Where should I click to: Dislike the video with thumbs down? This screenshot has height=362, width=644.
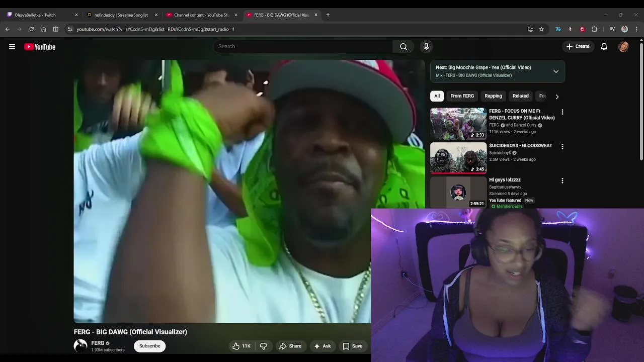[263, 346]
